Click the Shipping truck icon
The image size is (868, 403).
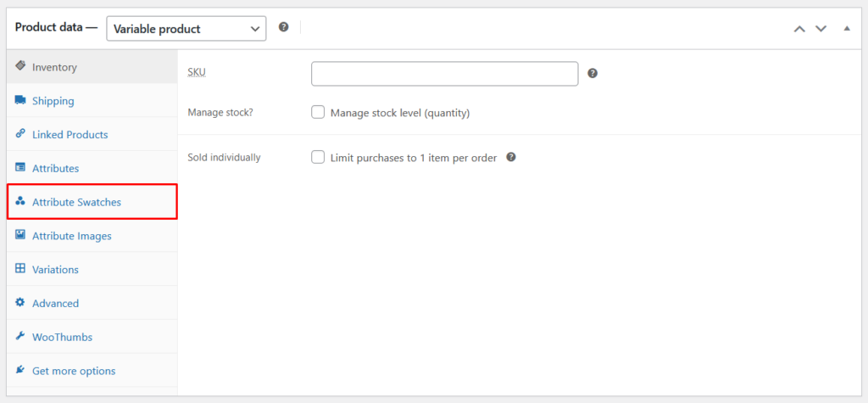20,100
